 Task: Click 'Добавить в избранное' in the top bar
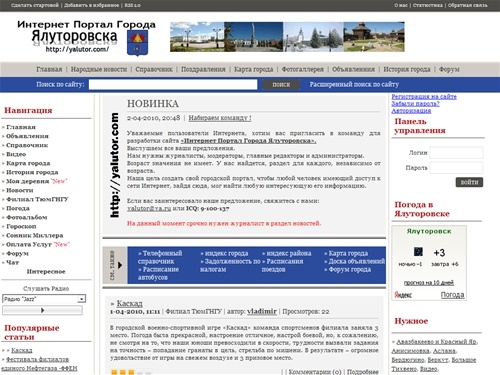tap(92, 5)
